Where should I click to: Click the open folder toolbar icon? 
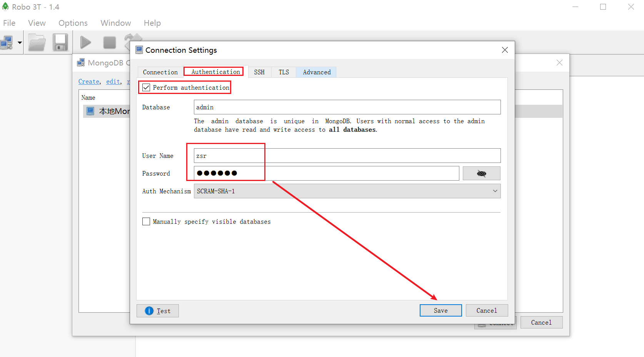click(x=37, y=42)
